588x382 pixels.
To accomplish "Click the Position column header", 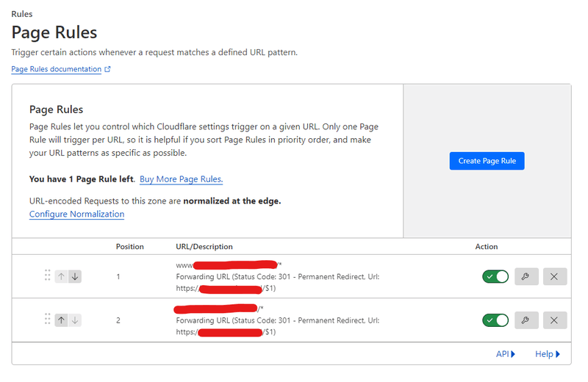I will click(x=130, y=247).
